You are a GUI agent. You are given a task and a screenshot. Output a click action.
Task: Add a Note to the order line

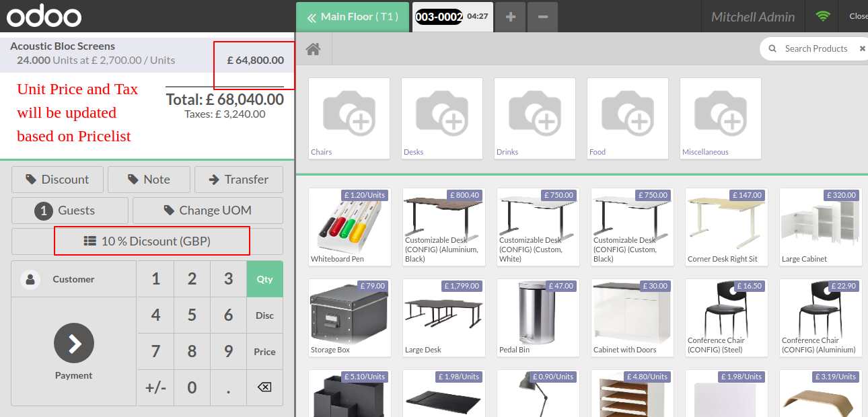pyautogui.click(x=149, y=180)
